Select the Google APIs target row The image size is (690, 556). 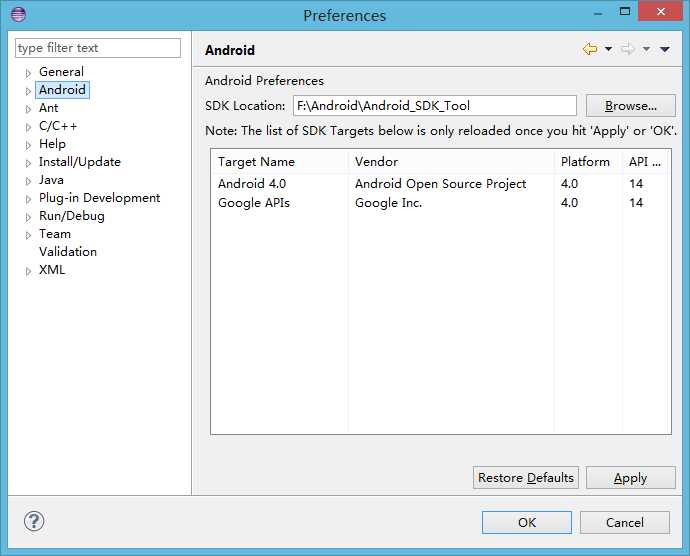point(254,203)
